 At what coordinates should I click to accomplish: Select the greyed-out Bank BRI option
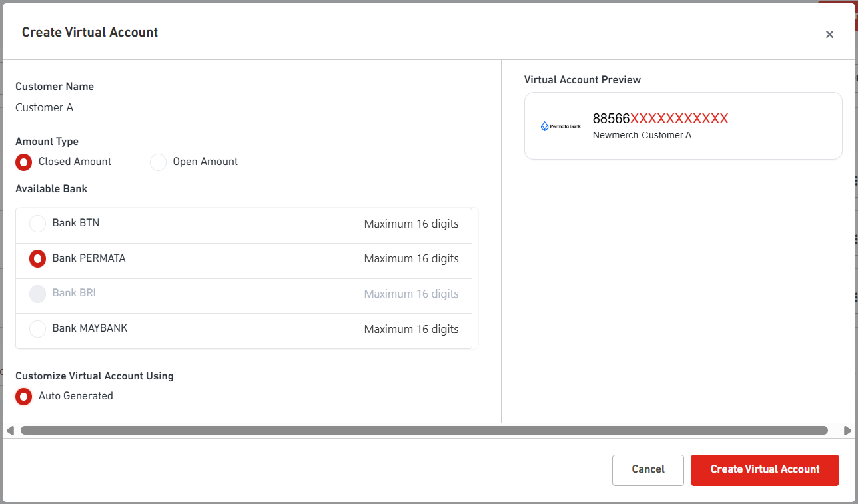click(38, 294)
